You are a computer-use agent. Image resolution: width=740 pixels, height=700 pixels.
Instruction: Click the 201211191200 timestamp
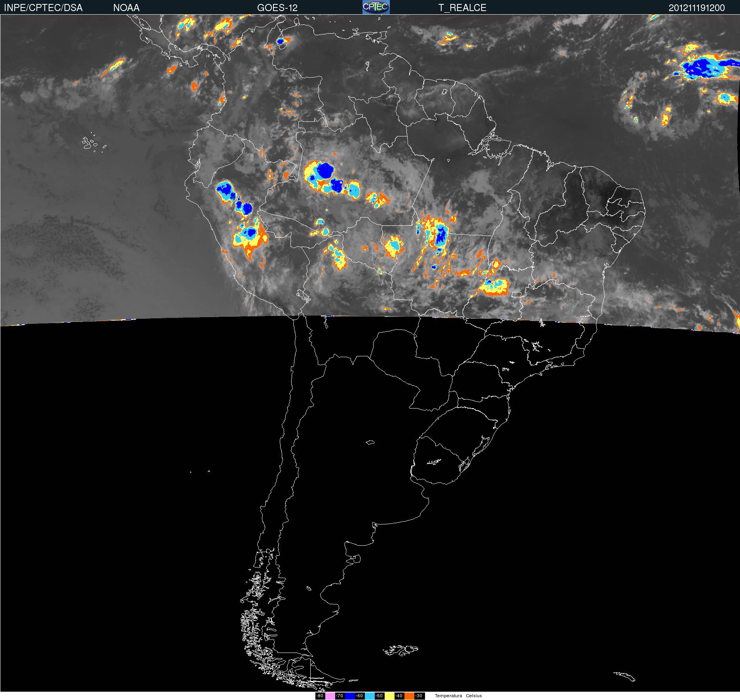pyautogui.click(x=696, y=8)
